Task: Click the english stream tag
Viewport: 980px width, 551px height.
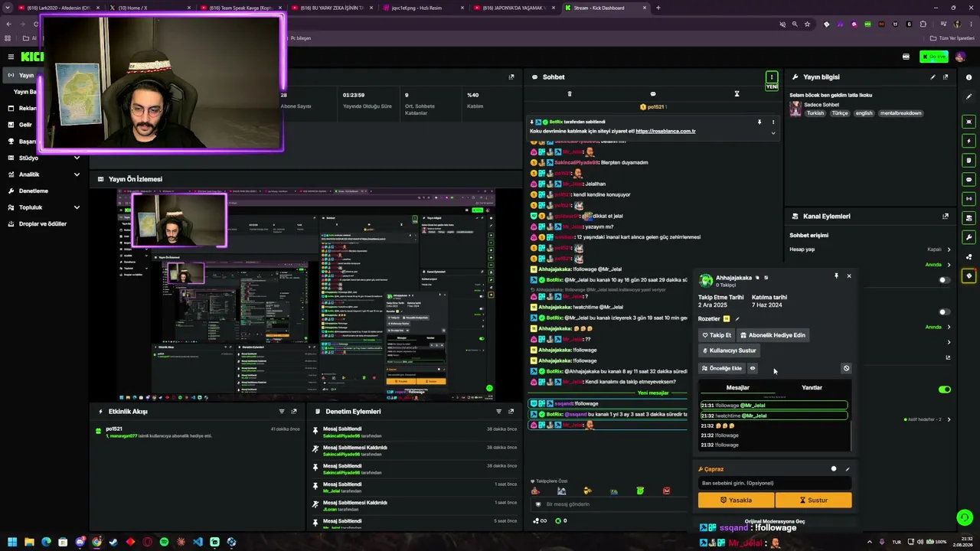Action: pos(864,113)
